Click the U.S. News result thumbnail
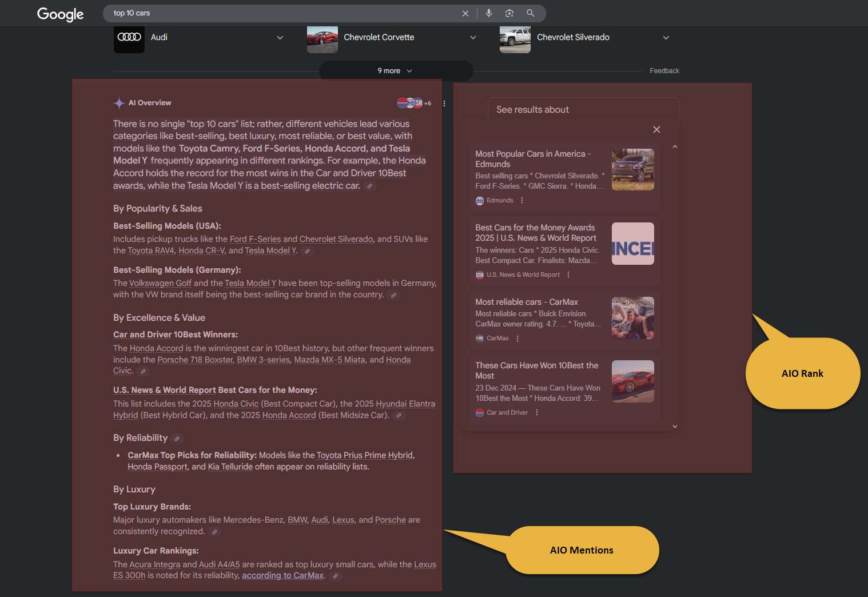868x597 pixels. tap(632, 244)
